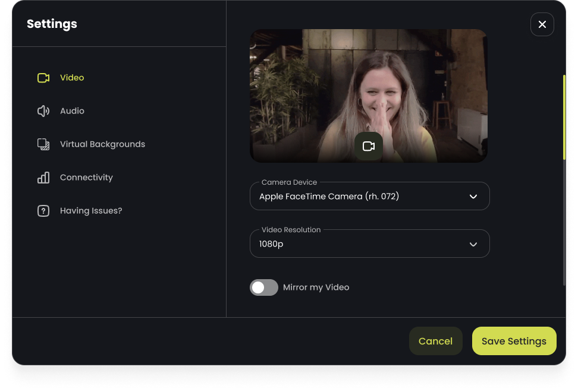Click Save Settings button
Screen dimensions: 578x392
[514, 341]
